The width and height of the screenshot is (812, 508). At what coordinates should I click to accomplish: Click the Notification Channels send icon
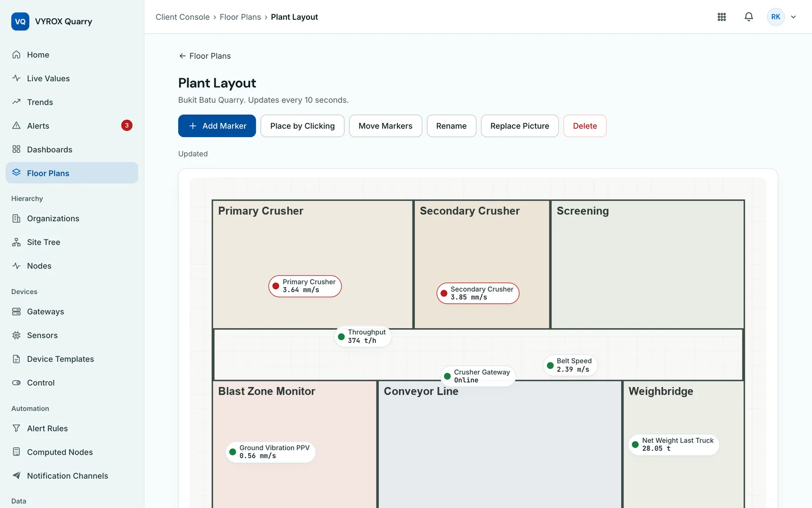16,475
